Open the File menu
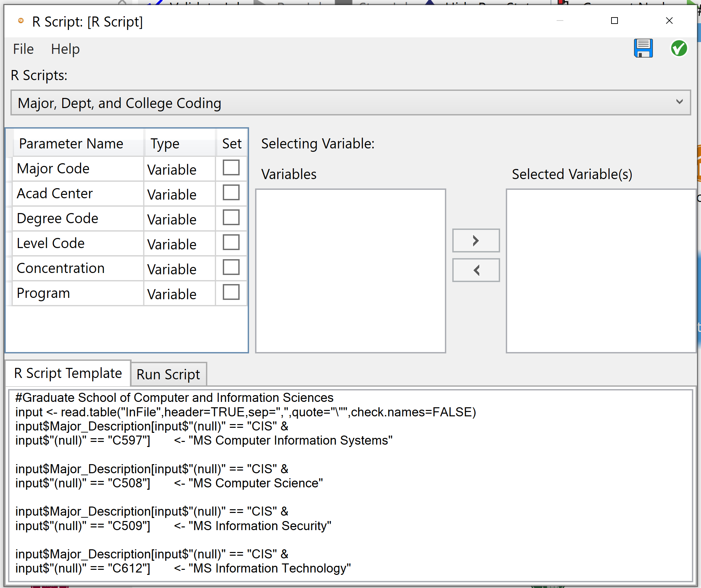Image resolution: width=701 pixels, height=588 pixels. pos(23,49)
